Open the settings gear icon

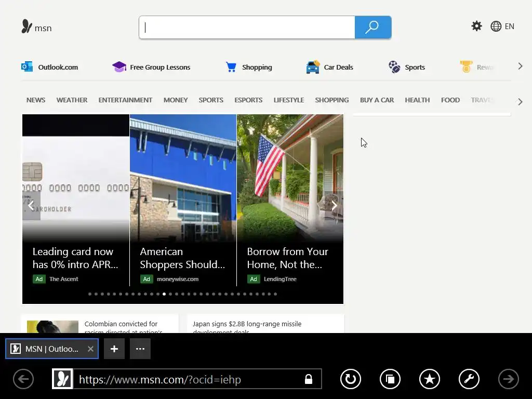(x=476, y=26)
